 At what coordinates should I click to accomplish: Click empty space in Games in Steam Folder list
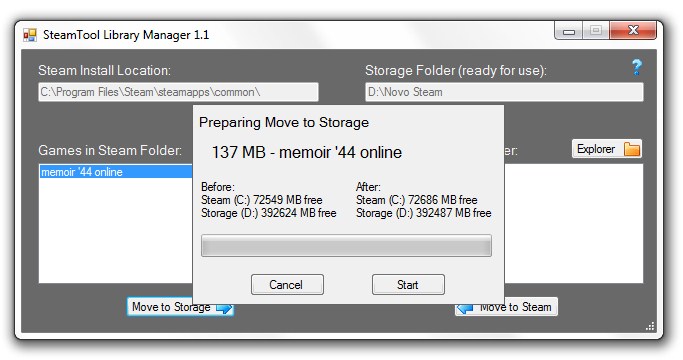(x=116, y=231)
